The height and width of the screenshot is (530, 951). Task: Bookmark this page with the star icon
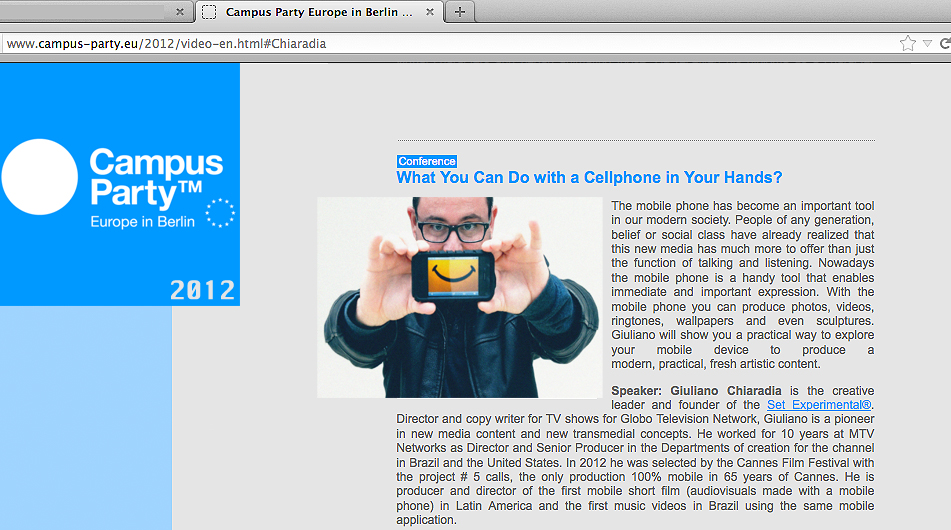pyautogui.click(x=907, y=43)
